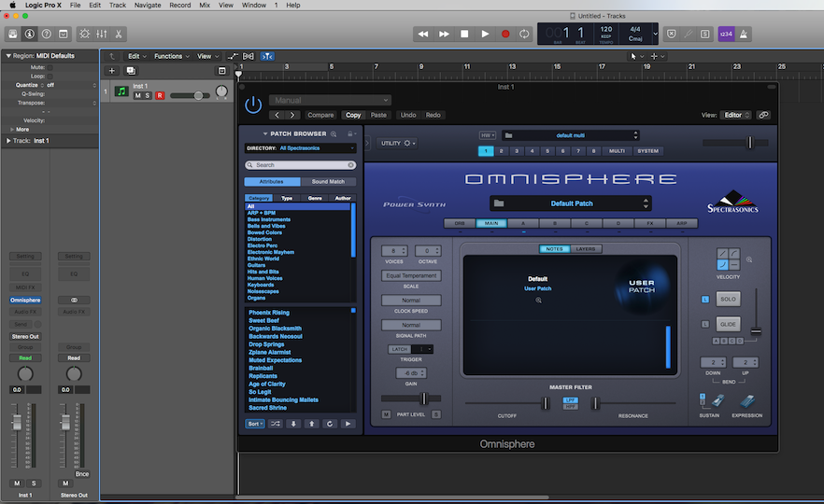Click the duplicate track icon
This screenshot has height=504, width=824.
click(x=131, y=70)
